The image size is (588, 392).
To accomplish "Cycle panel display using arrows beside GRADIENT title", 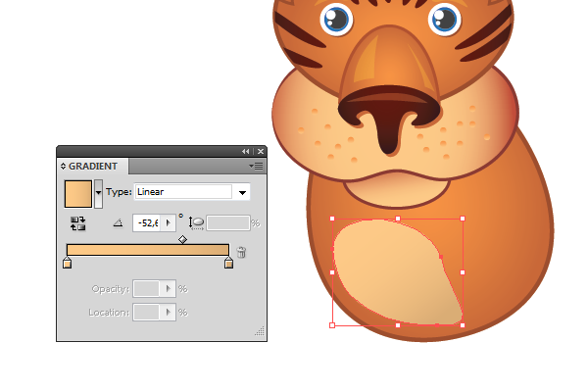I will tap(63, 167).
